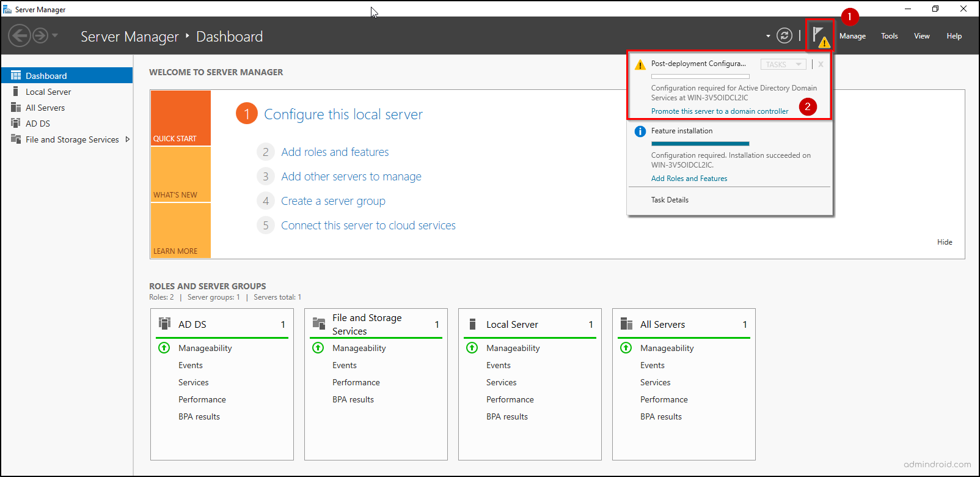Click Add other servers to manage

351,176
